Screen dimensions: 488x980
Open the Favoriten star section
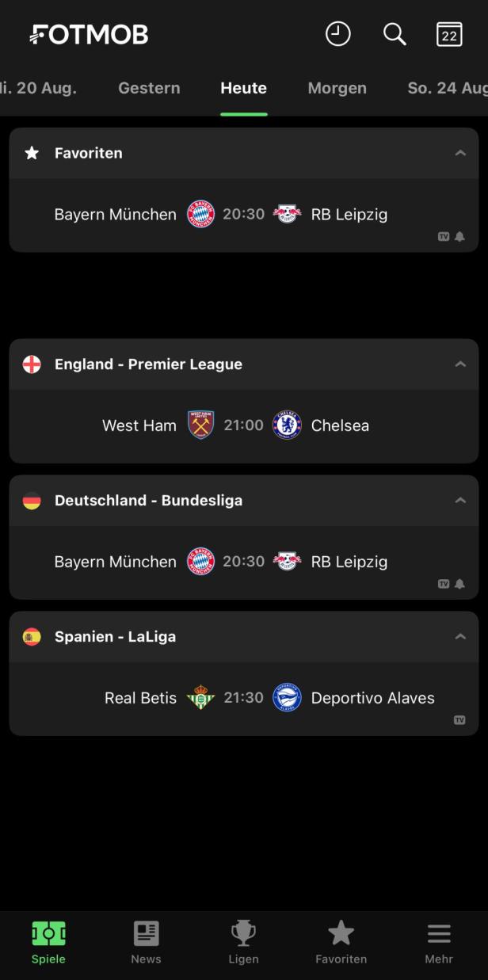pyautogui.click(x=341, y=943)
